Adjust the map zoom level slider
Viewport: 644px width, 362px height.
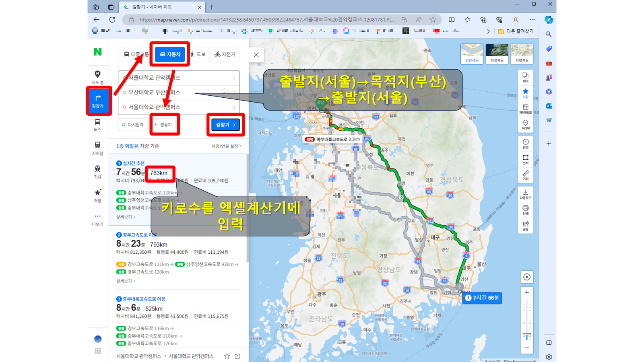(526, 336)
